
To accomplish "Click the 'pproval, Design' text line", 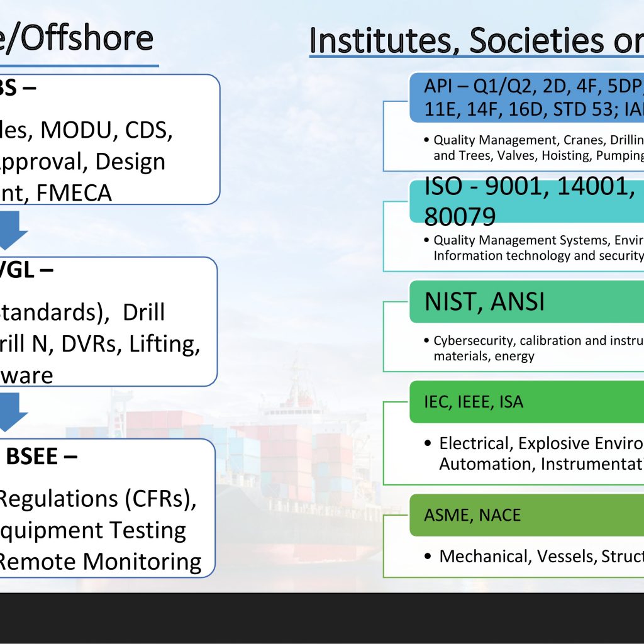I will (82, 162).
